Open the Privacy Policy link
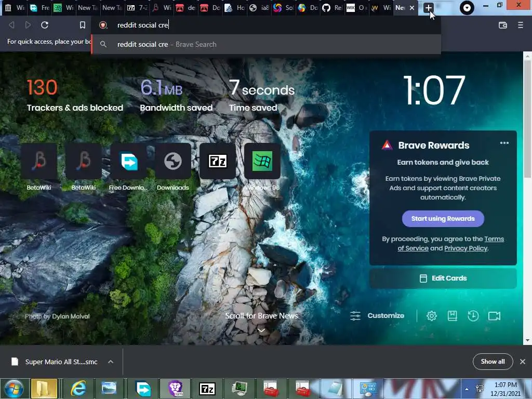The height and width of the screenshot is (399, 532). (x=466, y=248)
